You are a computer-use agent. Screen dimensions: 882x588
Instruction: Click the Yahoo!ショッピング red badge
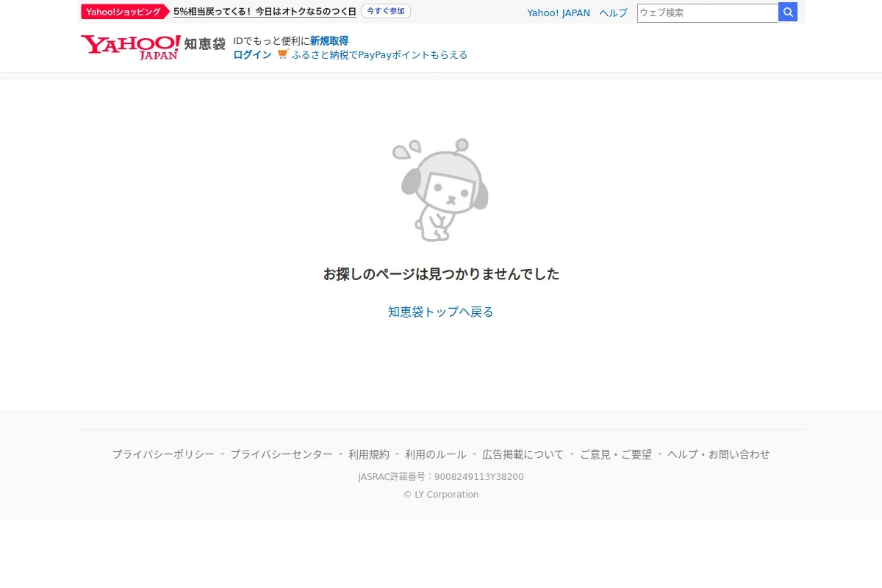point(125,12)
